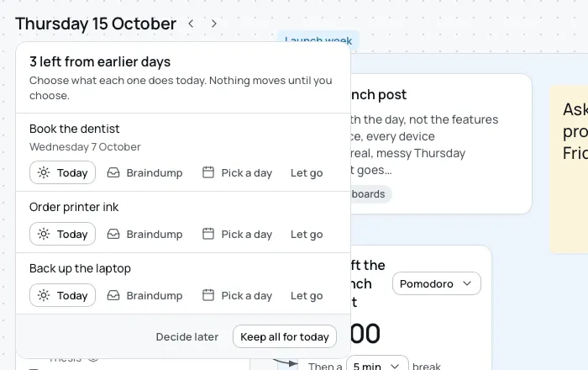The height and width of the screenshot is (370, 588).
Task: Go to next day chevron
Action: click(x=213, y=24)
